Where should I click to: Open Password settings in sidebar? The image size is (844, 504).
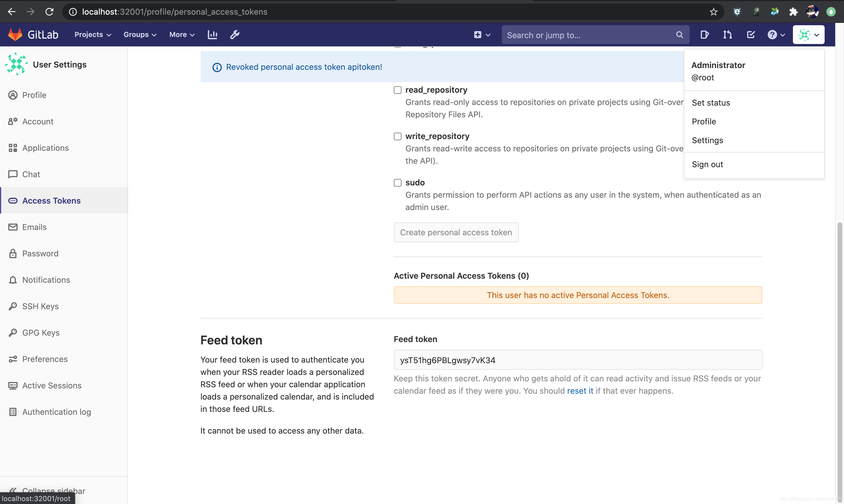pos(64,253)
